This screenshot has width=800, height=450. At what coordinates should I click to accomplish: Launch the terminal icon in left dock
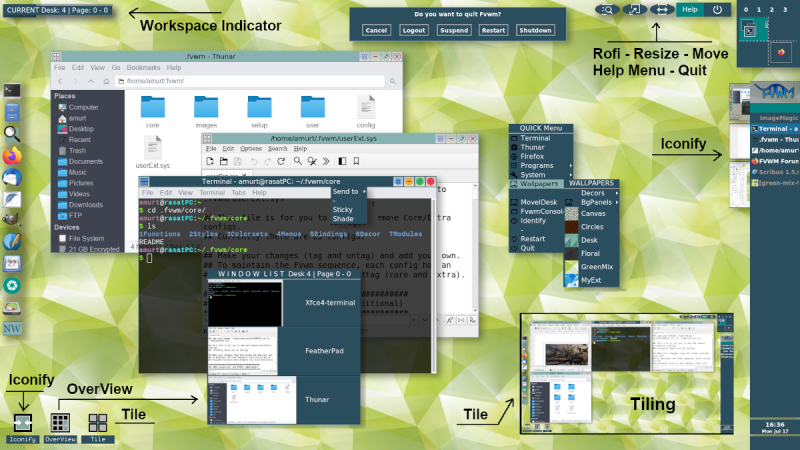[x=12, y=90]
